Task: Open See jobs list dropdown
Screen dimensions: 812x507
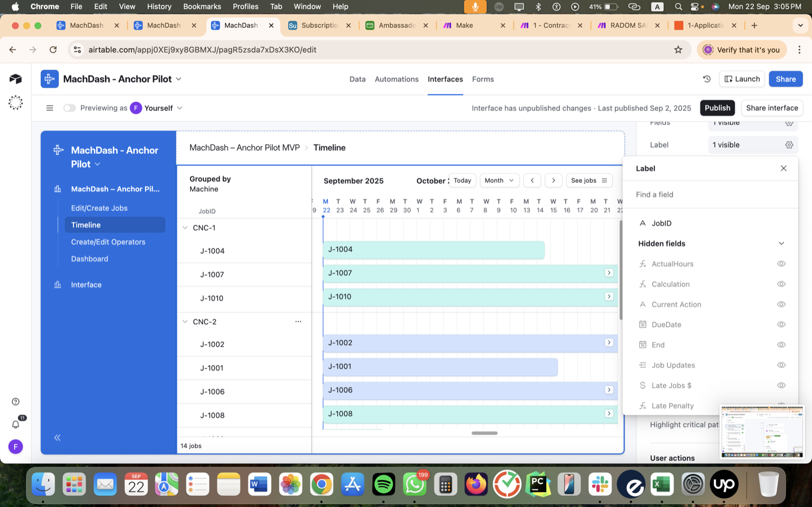Action: pyautogui.click(x=589, y=181)
